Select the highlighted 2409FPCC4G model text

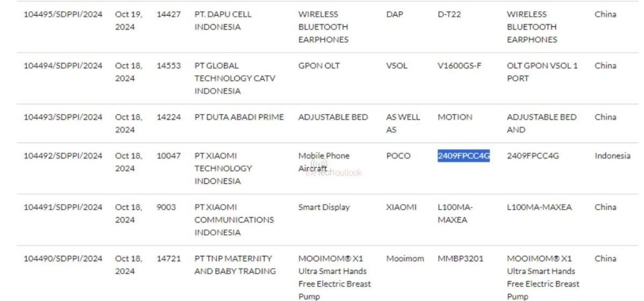[463, 156]
